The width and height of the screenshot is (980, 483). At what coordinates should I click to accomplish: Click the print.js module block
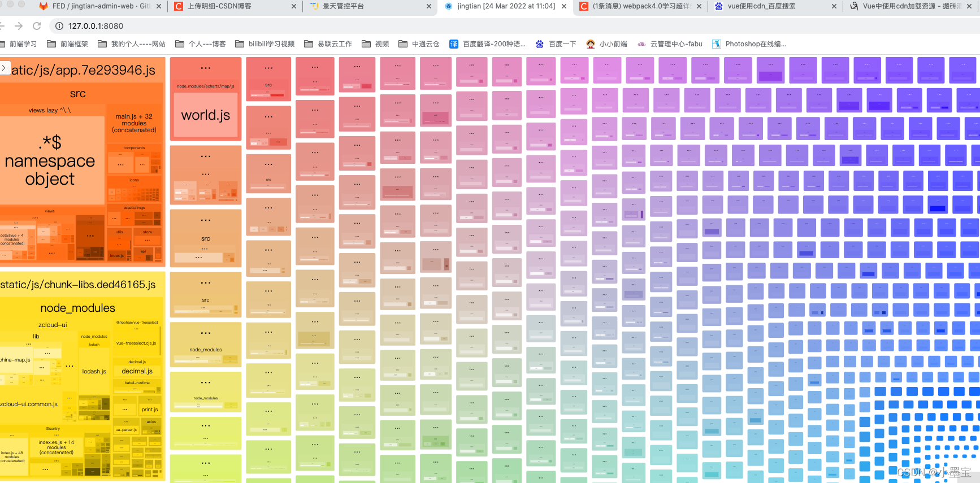pos(150,410)
